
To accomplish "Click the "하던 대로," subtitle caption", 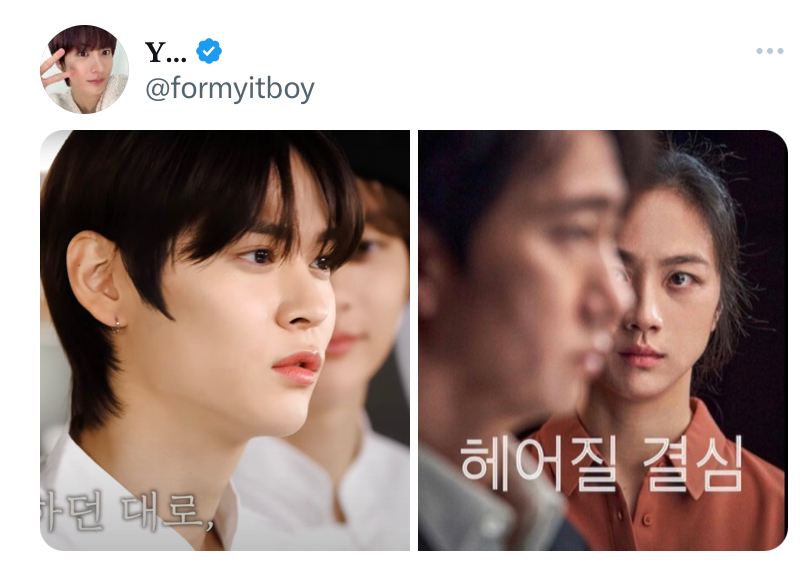I will (127, 511).
